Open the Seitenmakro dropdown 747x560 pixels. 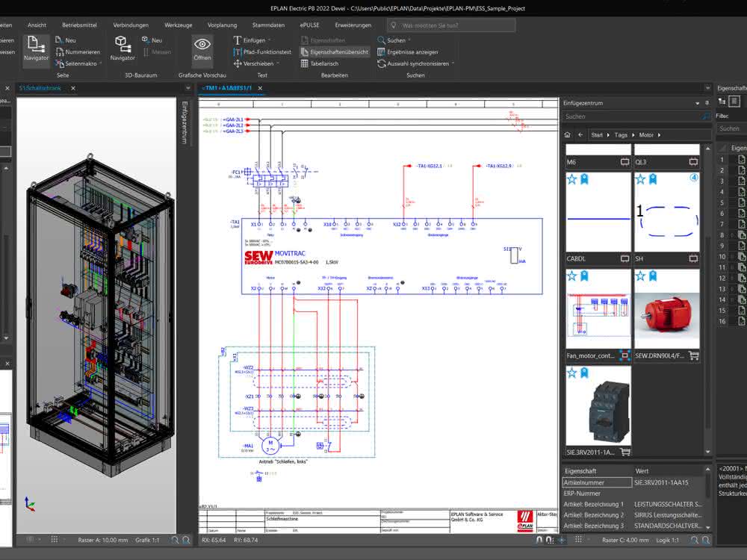79,63
